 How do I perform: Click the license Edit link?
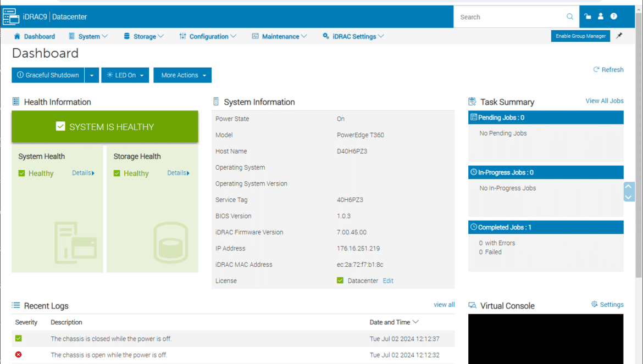[x=388, y=281]
